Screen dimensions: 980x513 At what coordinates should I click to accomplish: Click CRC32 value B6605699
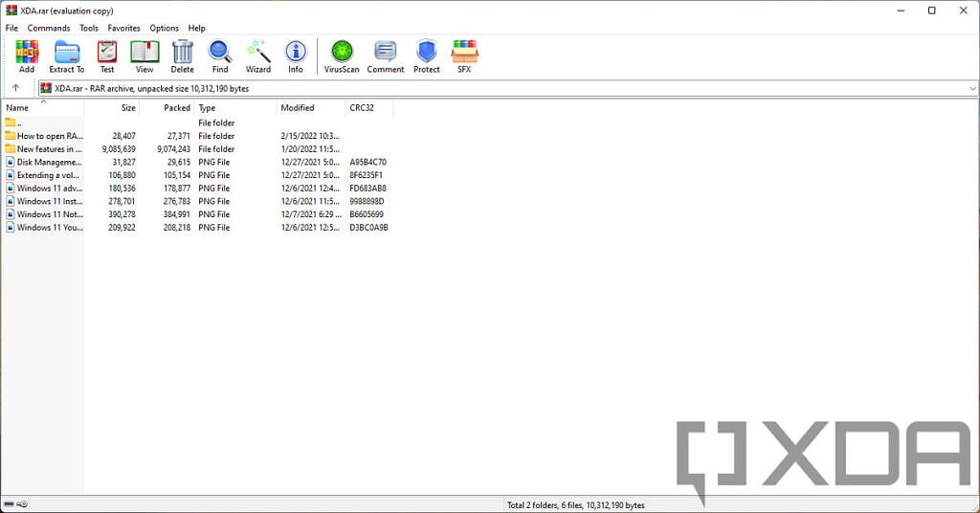367,214
